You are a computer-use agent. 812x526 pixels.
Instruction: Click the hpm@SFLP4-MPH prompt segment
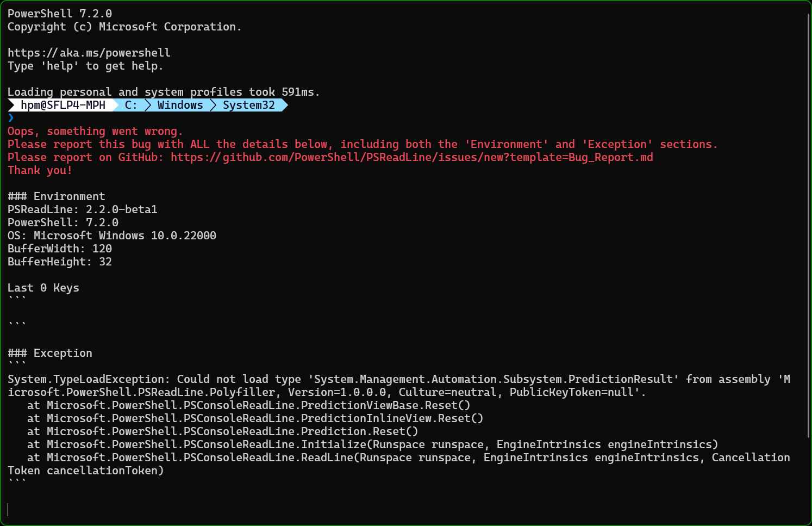[63, 105]
